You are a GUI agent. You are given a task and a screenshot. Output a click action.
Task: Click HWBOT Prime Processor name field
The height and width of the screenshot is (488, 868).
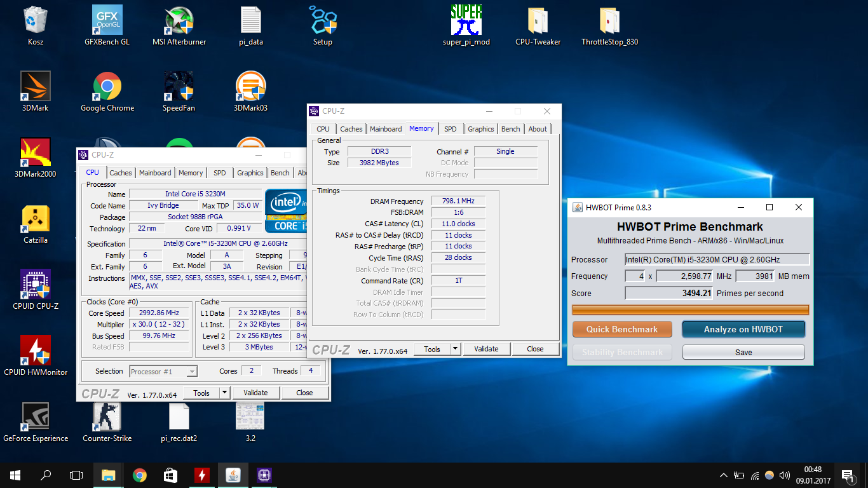[717, 259]
